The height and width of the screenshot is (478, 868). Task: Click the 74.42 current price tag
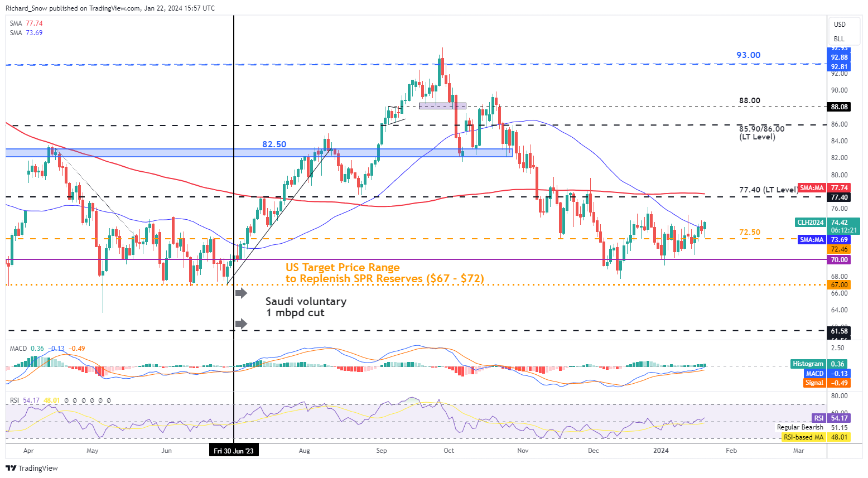tap(839, 222)
